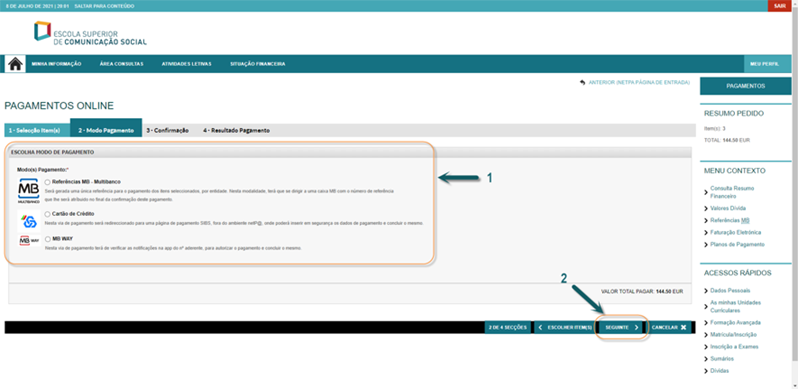Viewport: 798px width, 389px height.
Task: Select the 4 - Resultado Pagamento tab
Action: tap(236, 130)
